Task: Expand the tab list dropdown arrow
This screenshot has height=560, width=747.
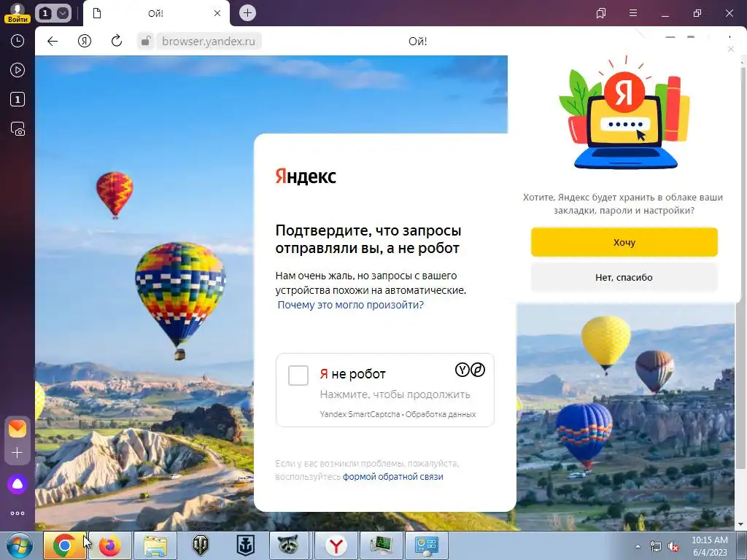Action: tap(63, 13)
